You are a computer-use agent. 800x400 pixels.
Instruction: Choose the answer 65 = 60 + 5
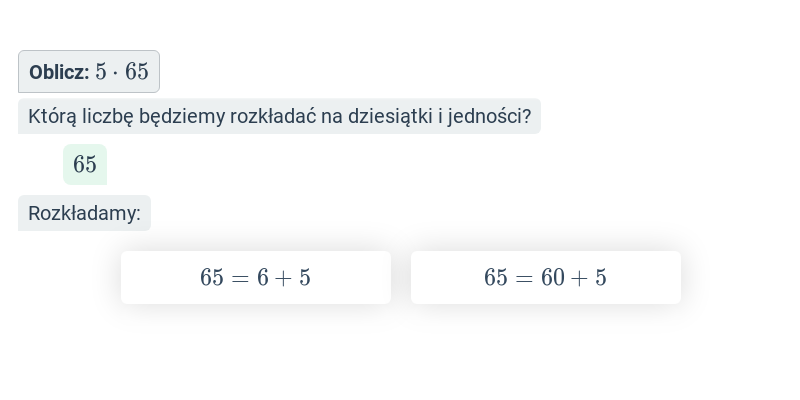pos(545,278)
